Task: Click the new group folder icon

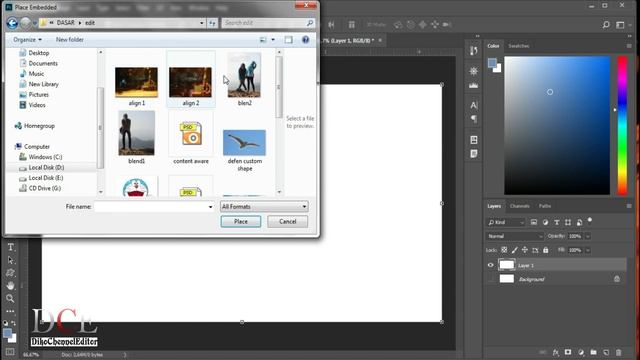Action: point(593,352)
